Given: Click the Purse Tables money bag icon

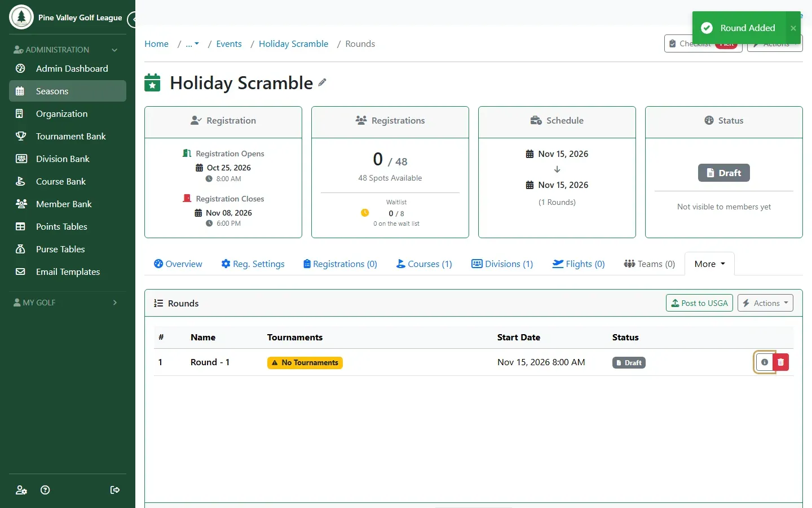Looking at the screenshot, I should pos(20,249).
